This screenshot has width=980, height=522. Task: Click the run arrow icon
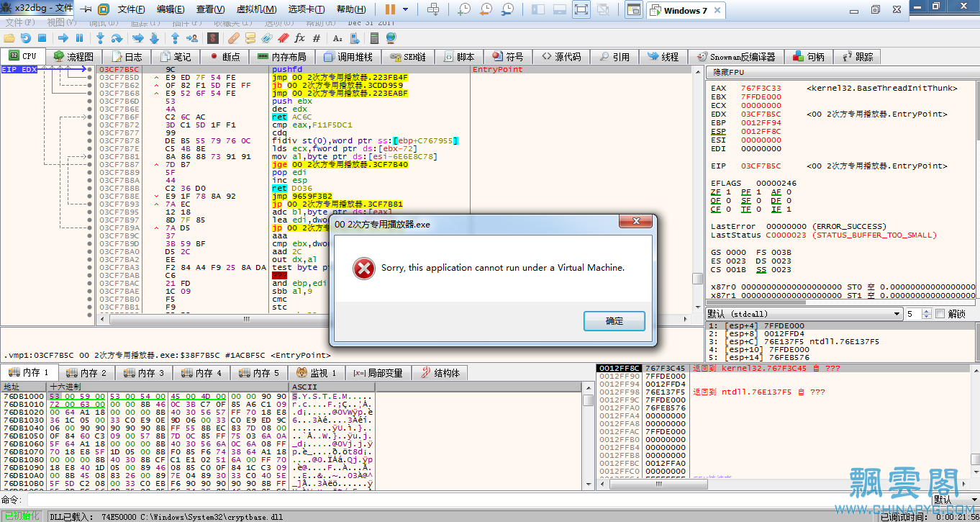point(63,37)
